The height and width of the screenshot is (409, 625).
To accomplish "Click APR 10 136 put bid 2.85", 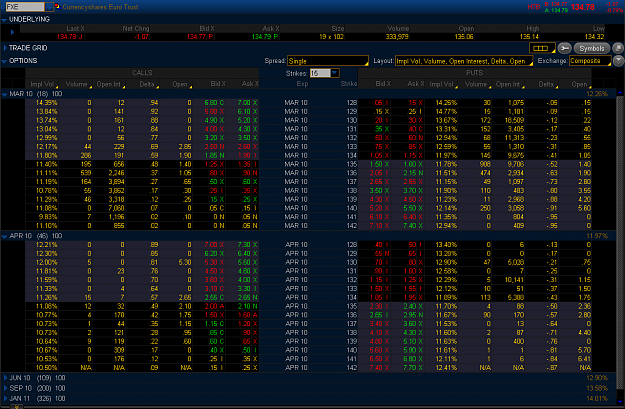I will coord(379,315).
